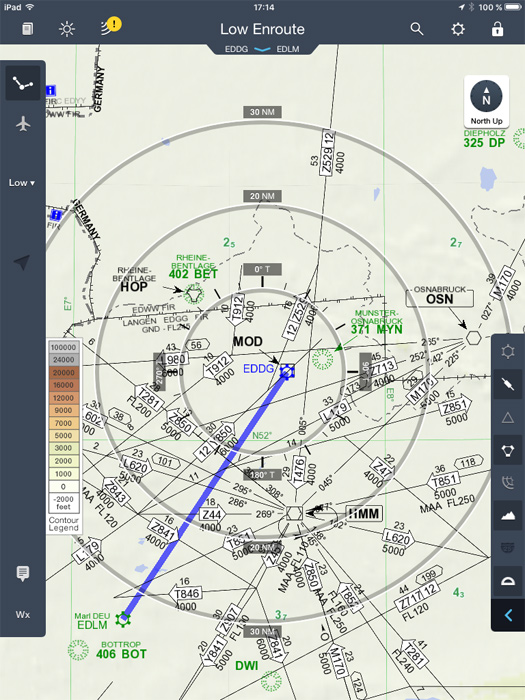Screen dimensions: 525x700
Task: Toggle airports layer in right panel
Action: pyautogui.click(x=508, y=352)
